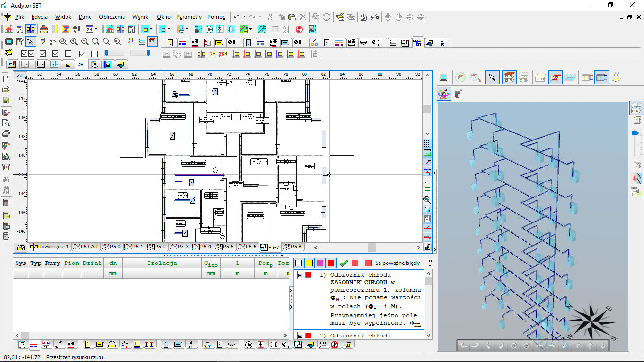
Task: Click the Undo arrow icon
Action: point(237,17)
